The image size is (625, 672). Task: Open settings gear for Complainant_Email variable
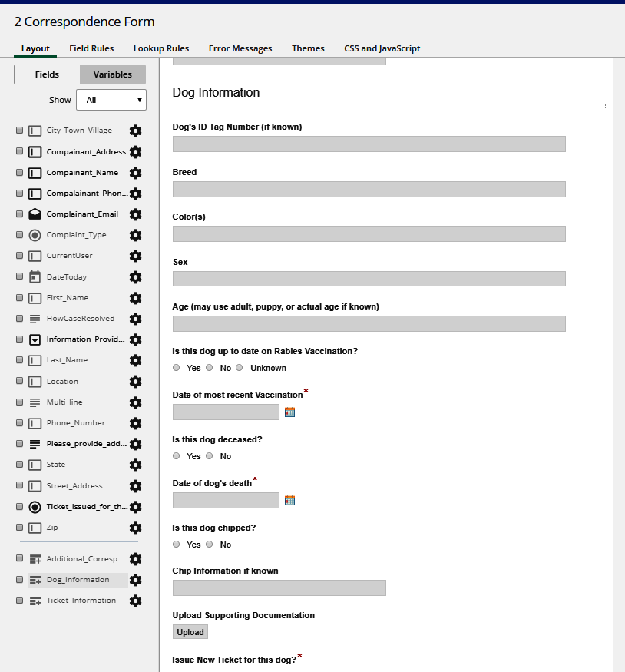tap(136, 214)
